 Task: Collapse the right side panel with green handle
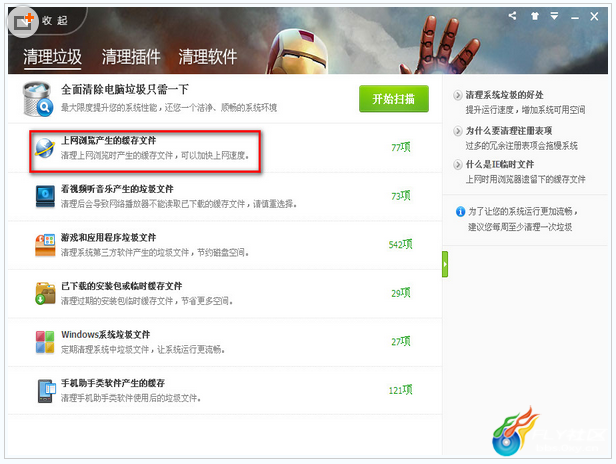445,264
